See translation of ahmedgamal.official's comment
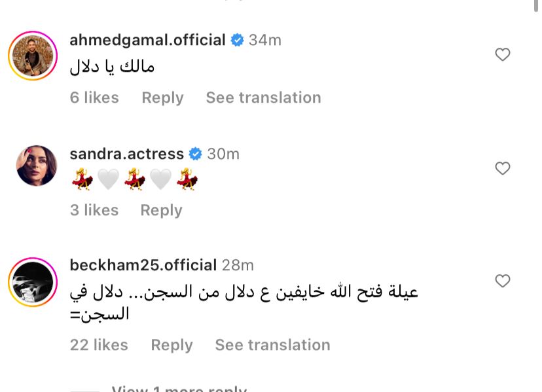 click(263, 98)
